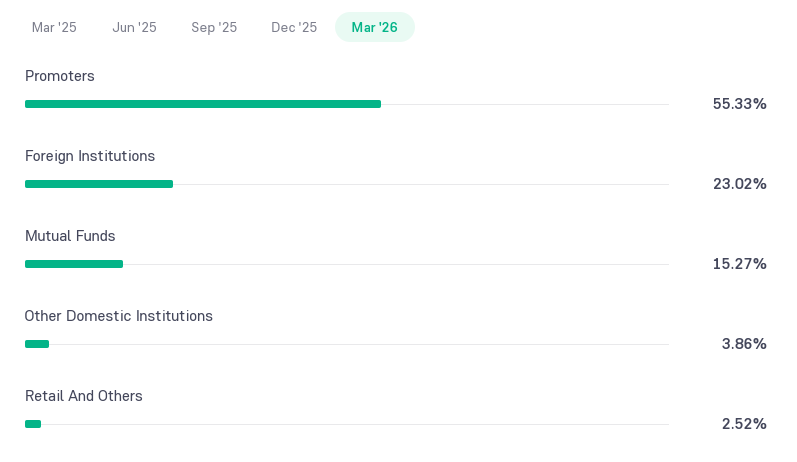797x462 pixels.
Task: Click the 3.86% domestic institutions value
Action: 744,344
